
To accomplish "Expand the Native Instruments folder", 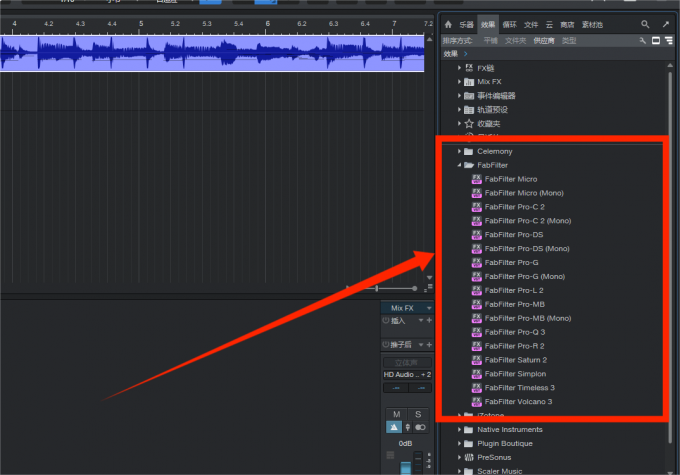I will (x=459, y=429).
